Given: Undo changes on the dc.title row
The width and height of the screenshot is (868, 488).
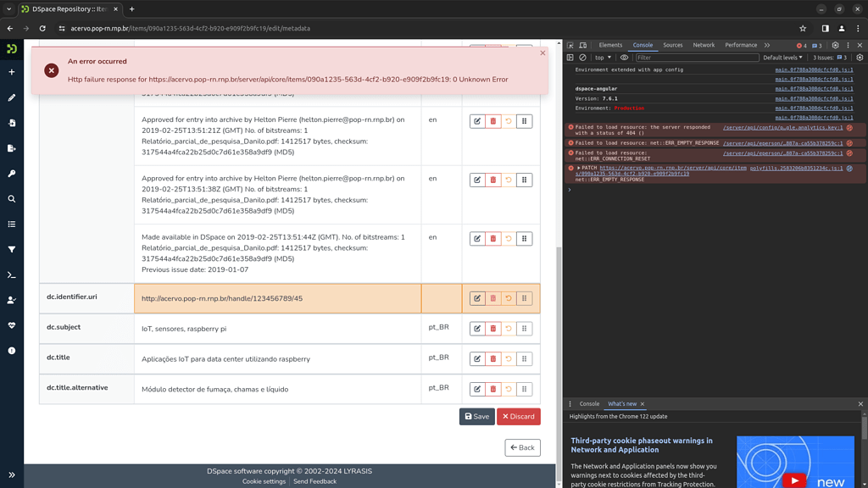Looking at the screenshot, I should tap(509, 359).
